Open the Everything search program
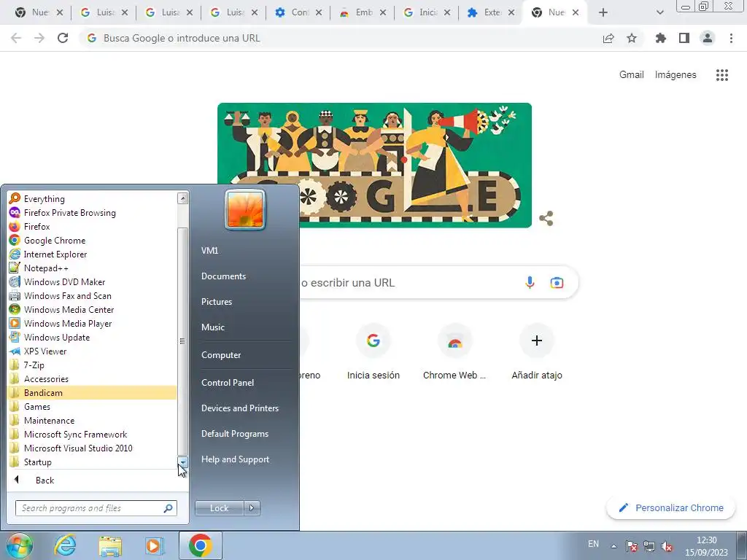747x560 pixels. click(x=92, y=198)
